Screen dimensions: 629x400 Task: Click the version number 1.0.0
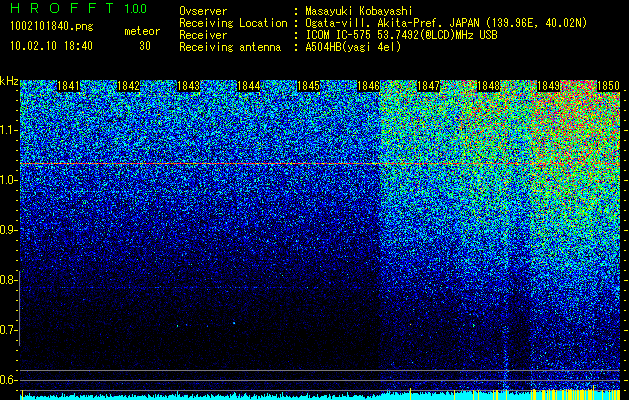[x=136, y=8]
